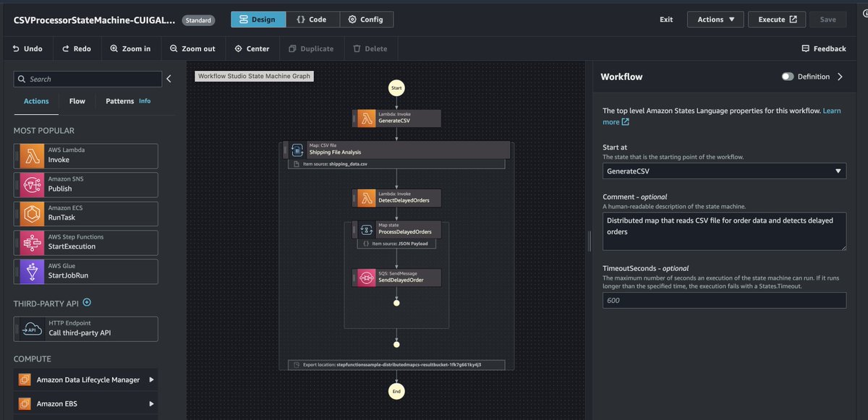868x420 pixels.
Task: Expand Amazon Data Lifecycle Manager actions
Action: pos(151,380)
